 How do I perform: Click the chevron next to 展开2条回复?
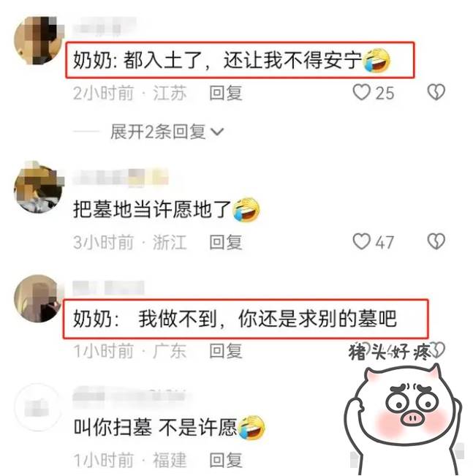[x=217, y=132]
